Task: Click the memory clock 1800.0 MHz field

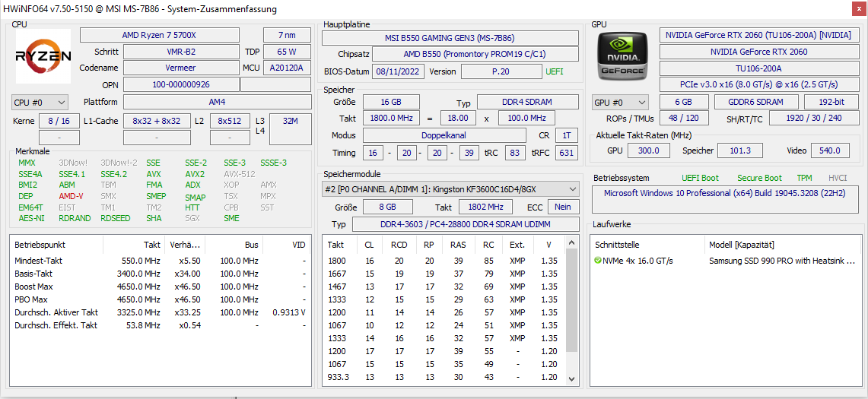Action: [x=391, y=119]
